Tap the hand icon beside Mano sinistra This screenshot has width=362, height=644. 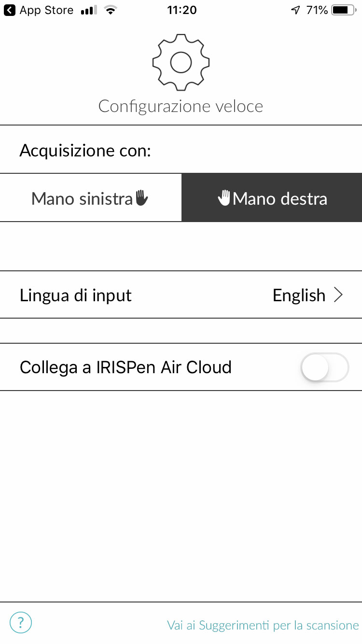(141, 198)
